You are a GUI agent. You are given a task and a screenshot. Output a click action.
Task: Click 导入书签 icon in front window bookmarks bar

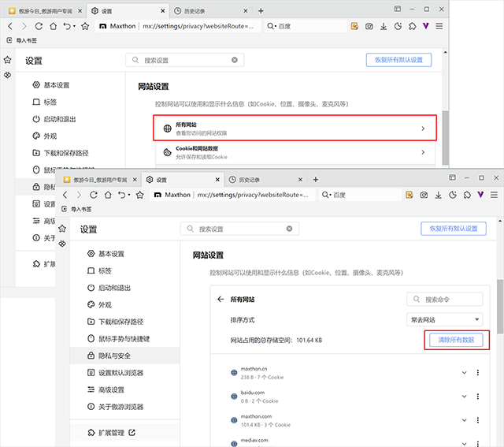click(x=65, y=209)
